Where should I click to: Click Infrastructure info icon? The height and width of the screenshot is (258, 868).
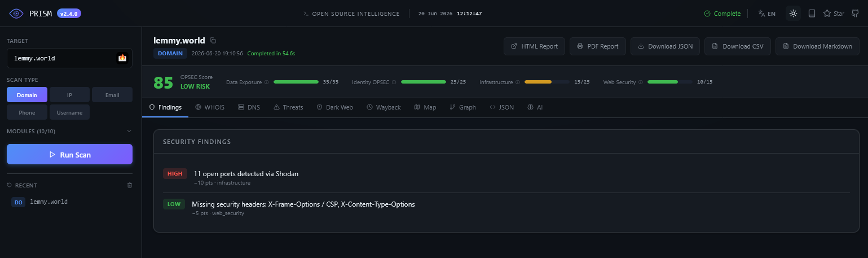517,82
